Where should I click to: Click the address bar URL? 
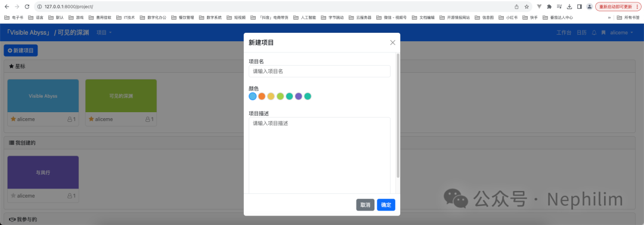point(69,7)
